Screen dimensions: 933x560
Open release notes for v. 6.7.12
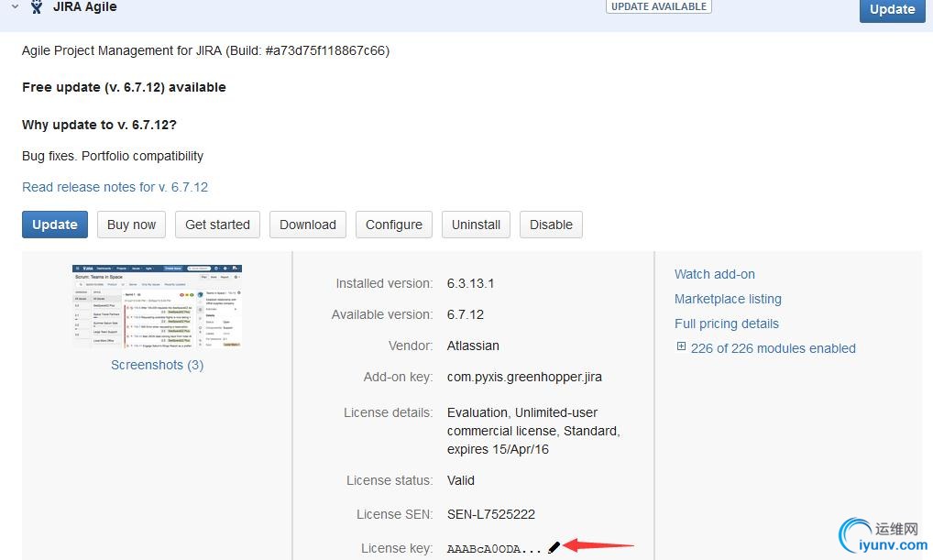[115, 187]
